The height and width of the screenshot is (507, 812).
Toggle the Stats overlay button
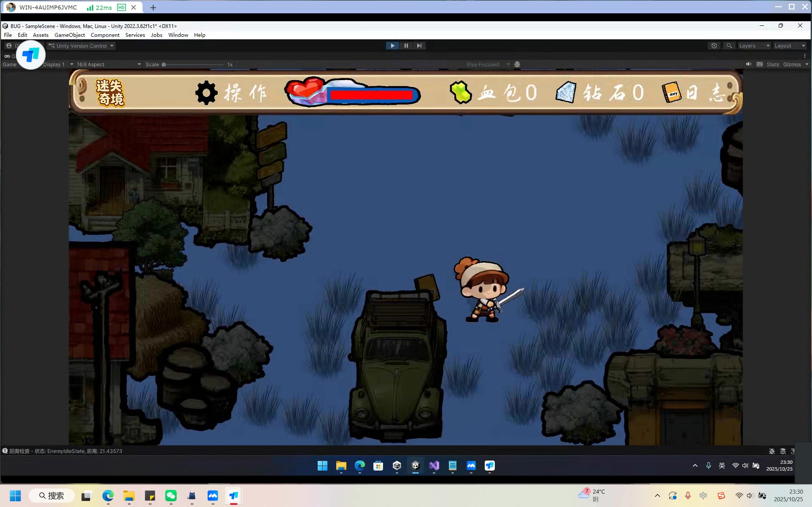(x=772, y=64)
